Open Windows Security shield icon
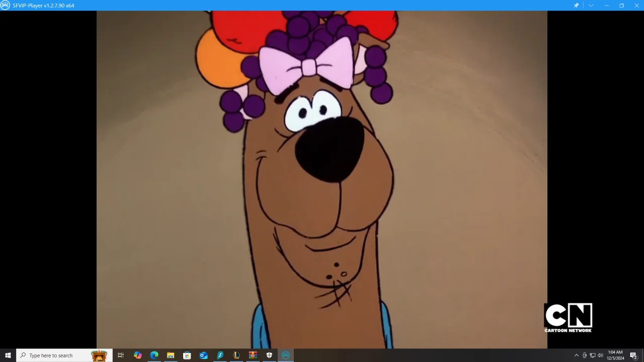Image resolution: width=644 pixels, height=362 pixels. 269,355
